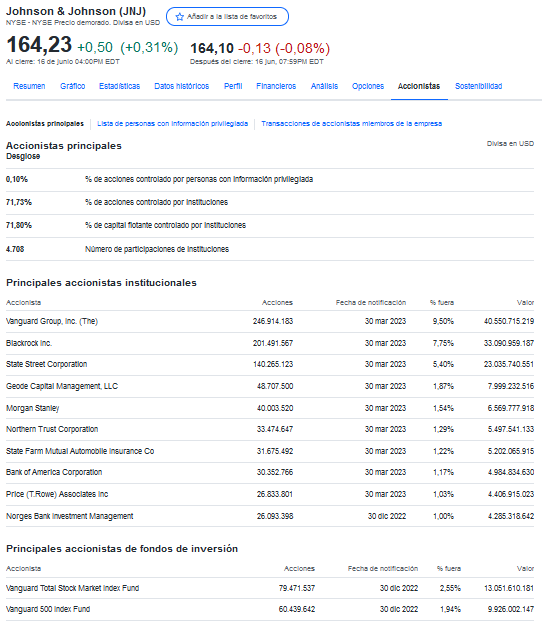Select Northern Trust Corporation row name
This screenshot has width=542, height=623.
point(52,429)
